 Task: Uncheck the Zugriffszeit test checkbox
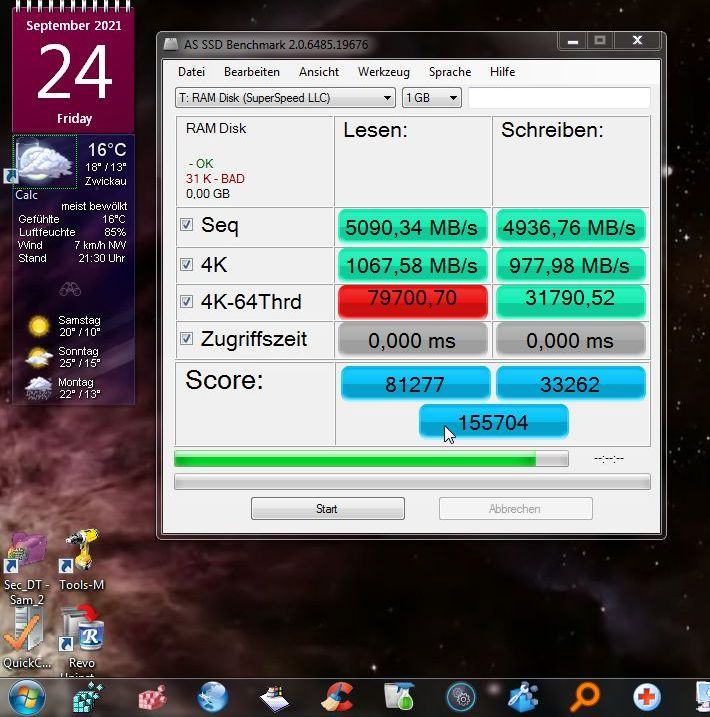(x=186, y=338)
